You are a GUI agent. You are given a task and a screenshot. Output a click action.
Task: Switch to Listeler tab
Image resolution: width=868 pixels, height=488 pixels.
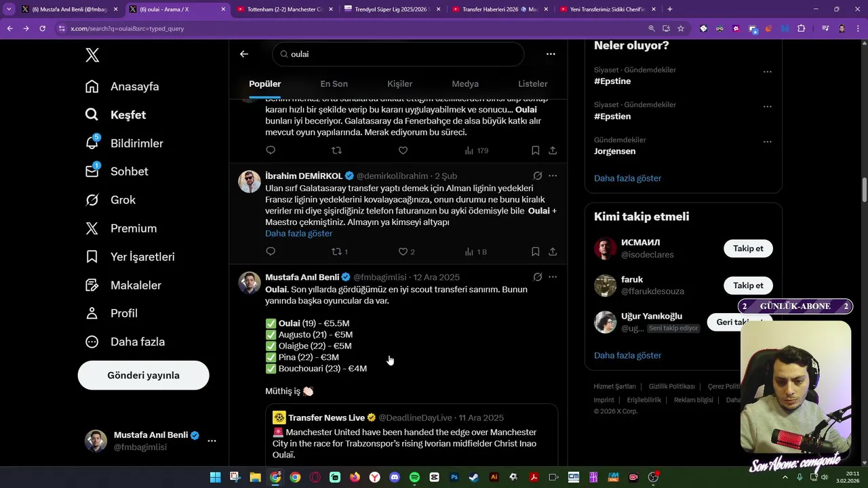(x=532, y=84)
